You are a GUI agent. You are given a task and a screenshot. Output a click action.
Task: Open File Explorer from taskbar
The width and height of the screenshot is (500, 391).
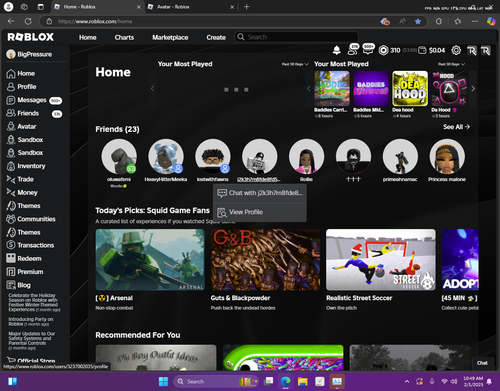(x=302, y=381)
